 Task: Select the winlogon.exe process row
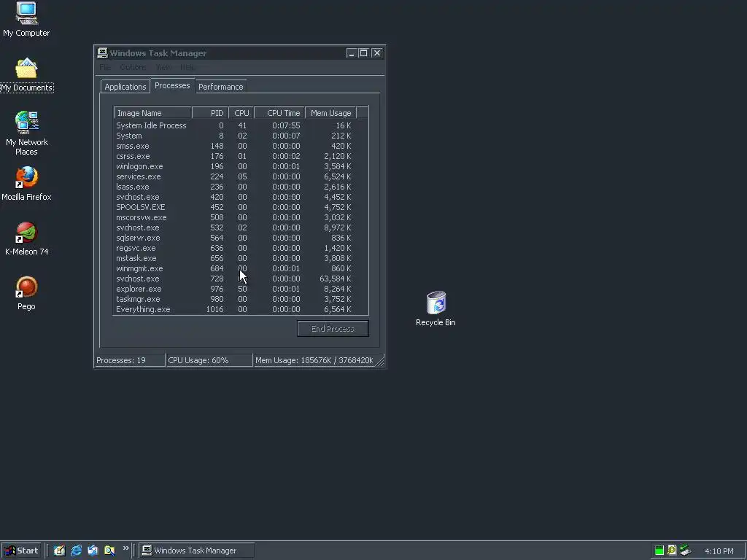[241, 166]
